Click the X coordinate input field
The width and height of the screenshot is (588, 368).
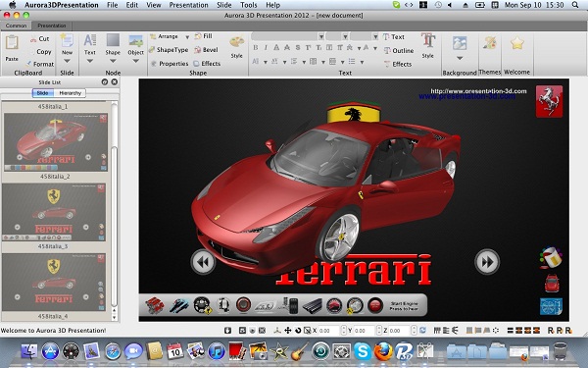(x=329, y=331)
